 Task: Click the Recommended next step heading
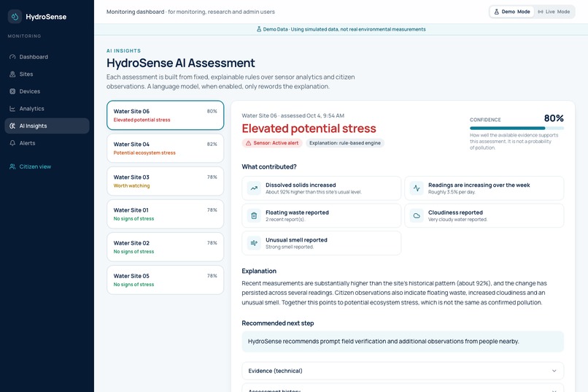pyautogui.click(x=278, y=323)
